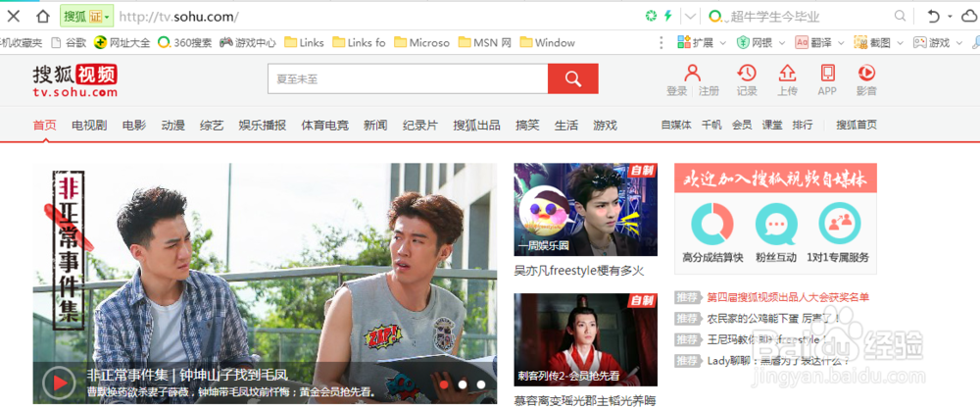The image size is (980, 410).
Task: Open the Microso bookmark folder
Action: point(421,42)
